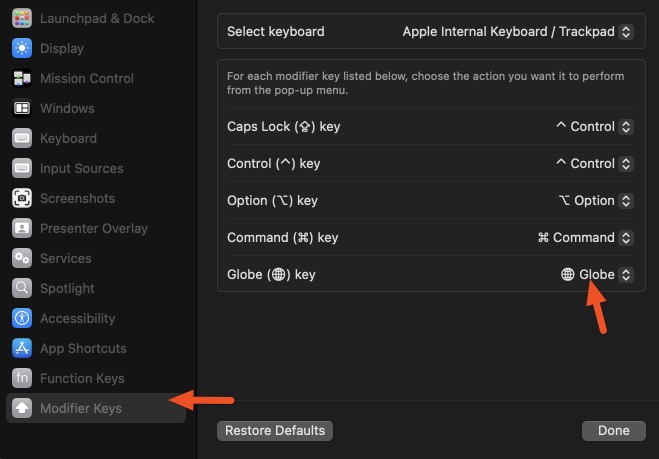The image size is (659, 459).
Task: Open the Command key action dropdown
Action: point(585,237)
